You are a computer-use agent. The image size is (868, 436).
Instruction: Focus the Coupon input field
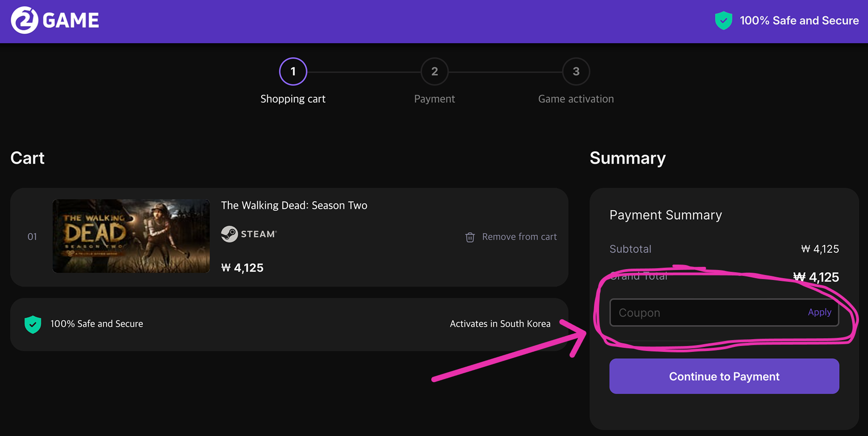tap(705, 313)
